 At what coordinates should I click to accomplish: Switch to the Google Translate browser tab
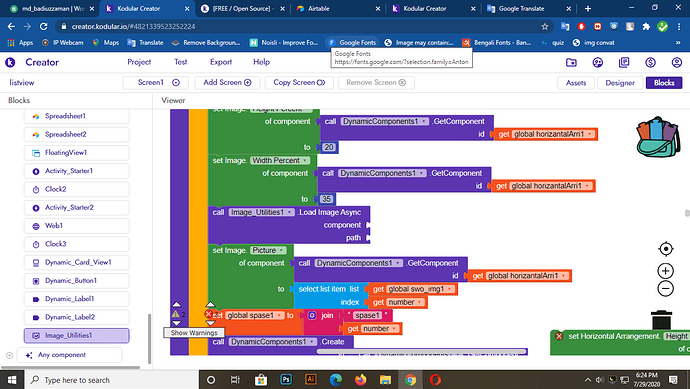[x=529, y=8]
